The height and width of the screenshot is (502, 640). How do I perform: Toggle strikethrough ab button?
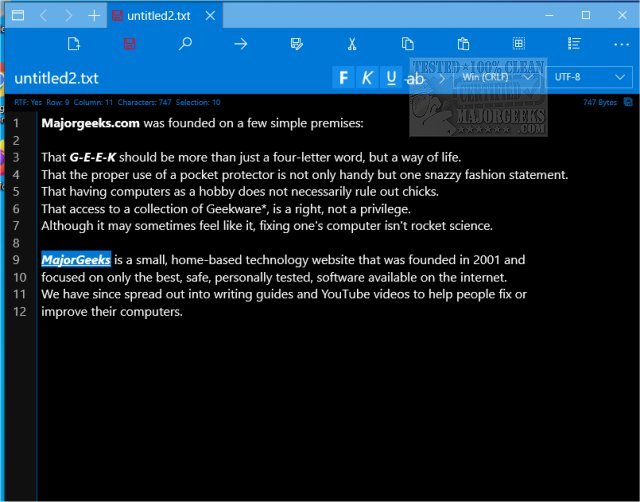pyautogui.click(x=415, y=78)
